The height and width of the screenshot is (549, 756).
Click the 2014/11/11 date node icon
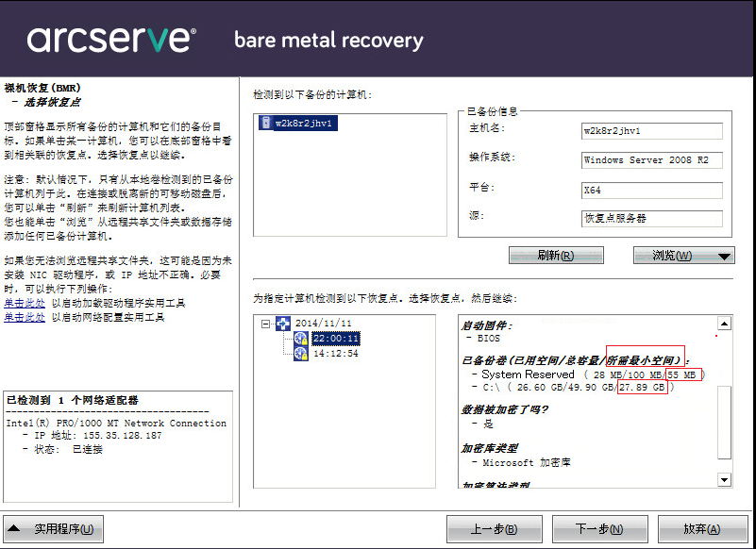click(x=283, y=324)
